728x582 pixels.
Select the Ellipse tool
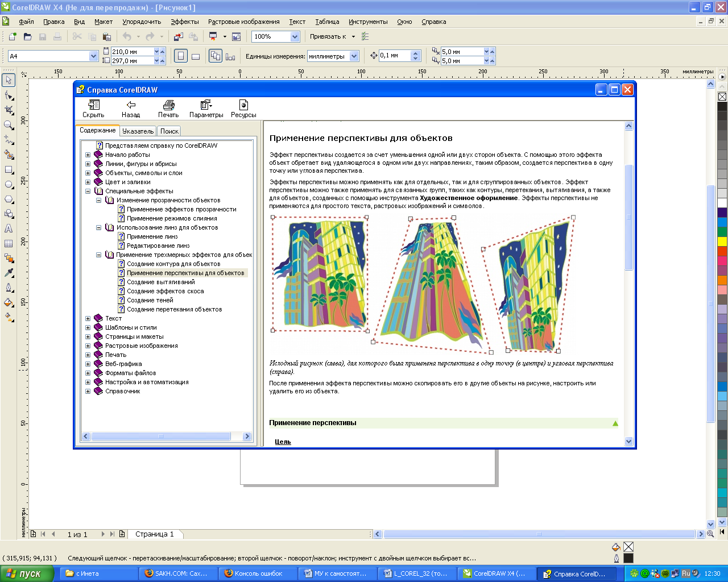(9, 184)
